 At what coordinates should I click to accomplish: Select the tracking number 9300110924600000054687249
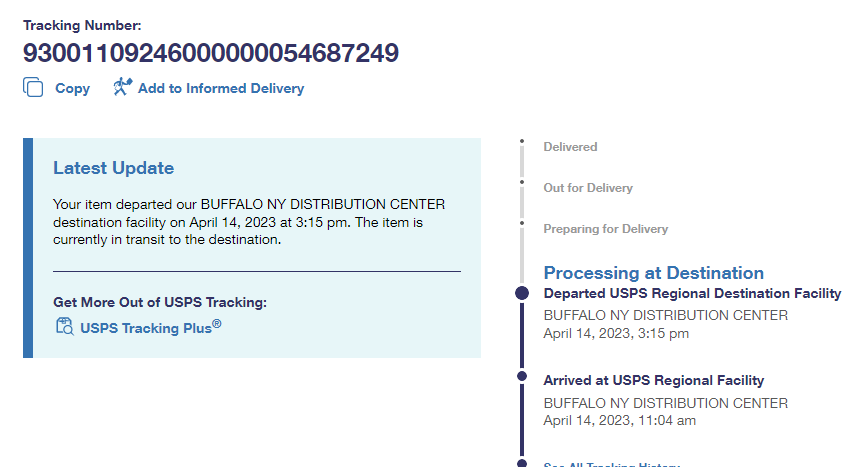211,52
